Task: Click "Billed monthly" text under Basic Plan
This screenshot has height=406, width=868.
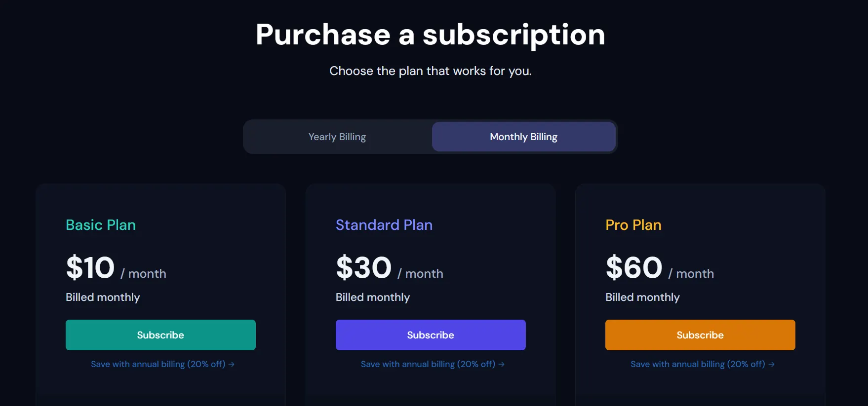Action: (x=103, y=297)
